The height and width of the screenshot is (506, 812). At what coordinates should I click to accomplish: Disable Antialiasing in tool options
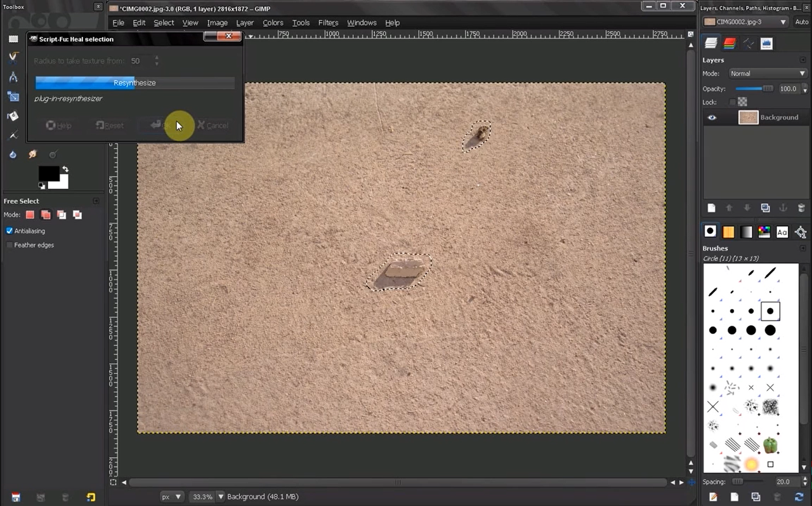click(10, 230)
